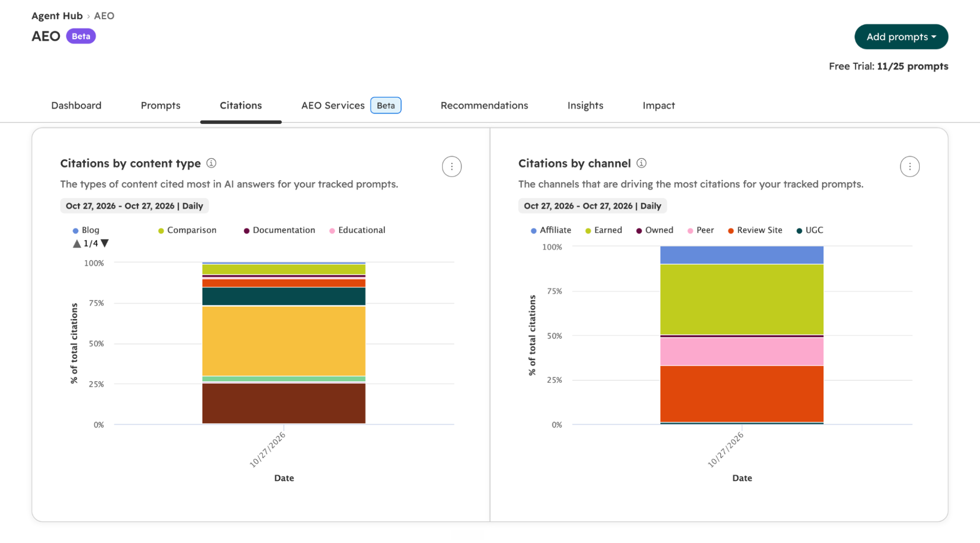Click the content type chart date range label
This screenshot has width=980, height=543.
coord(134,206)
